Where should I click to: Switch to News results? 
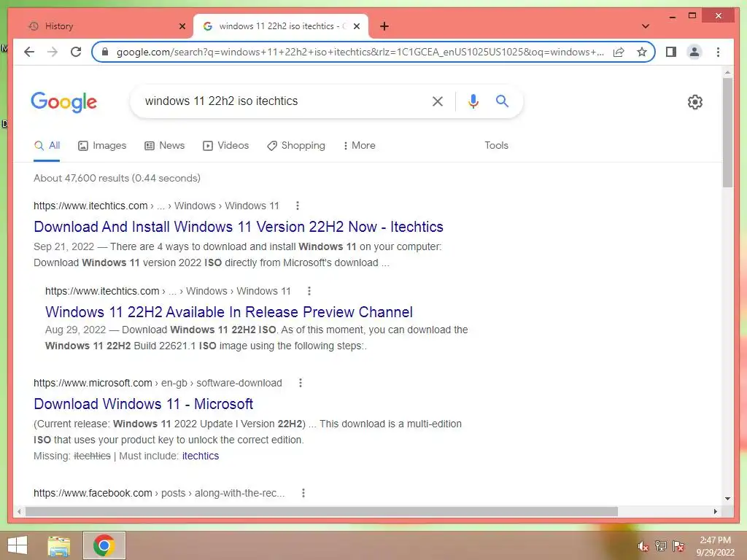pos(164,146)
